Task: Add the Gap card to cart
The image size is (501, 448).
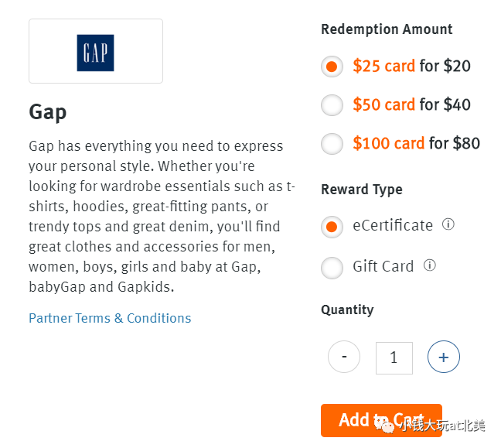Action: pos(381,420)
